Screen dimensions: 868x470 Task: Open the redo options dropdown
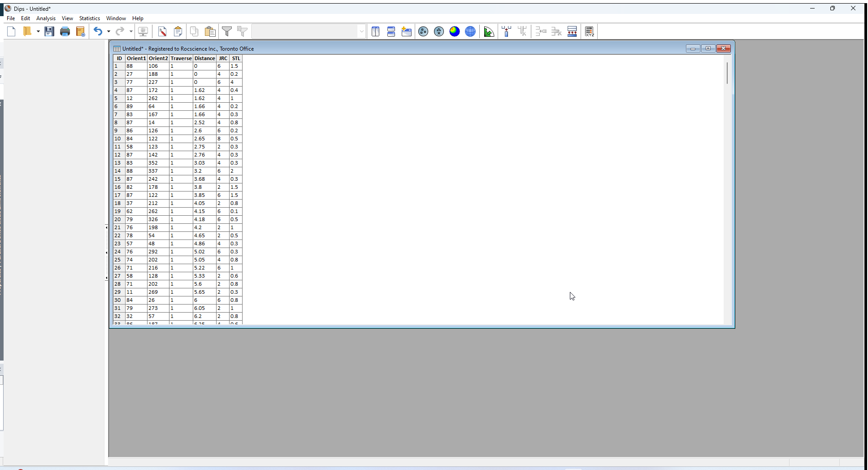point(131,31)
